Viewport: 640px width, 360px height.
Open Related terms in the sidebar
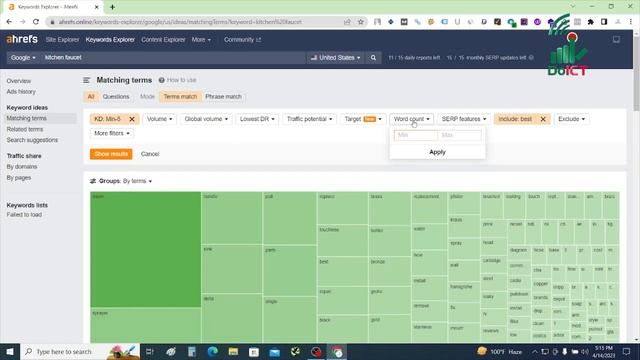click(x=24, y=129)
